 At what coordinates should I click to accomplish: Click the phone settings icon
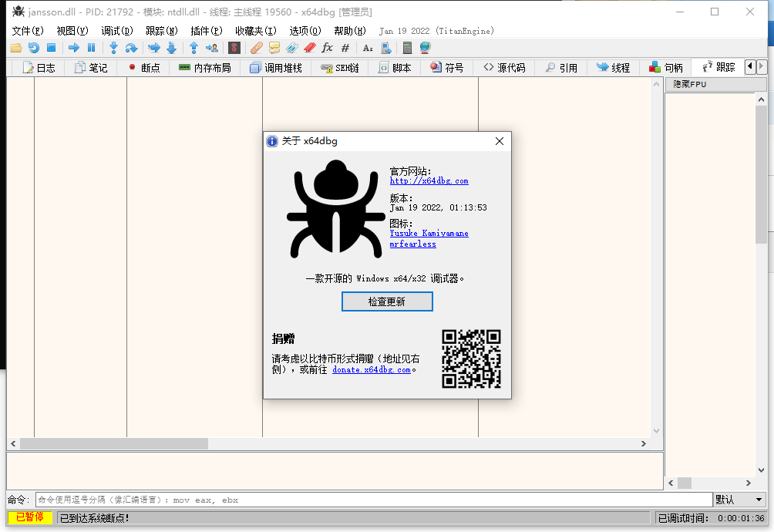386,48
